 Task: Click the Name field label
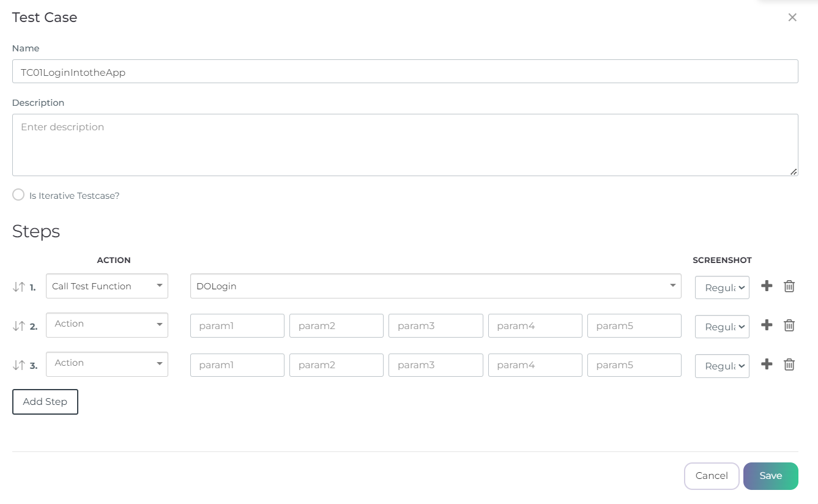point(26,48)
